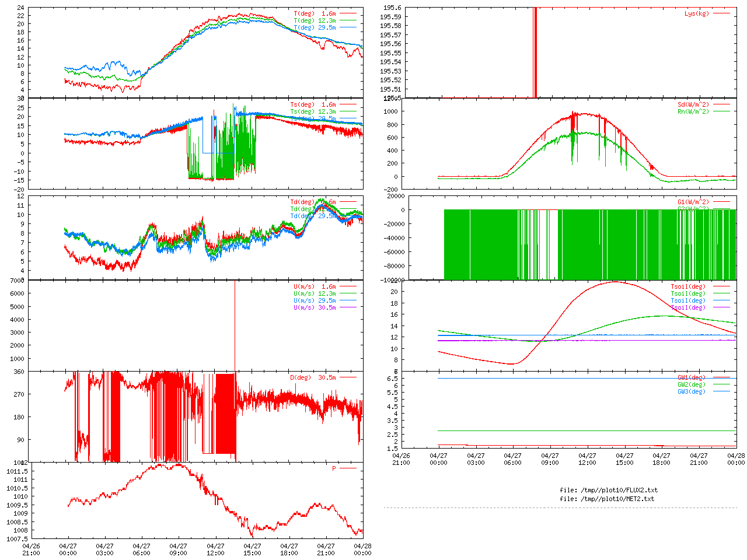Click the red T(deg) 1.6m legend line
This screenshot has width=747, height=560.
pos(348,13)
